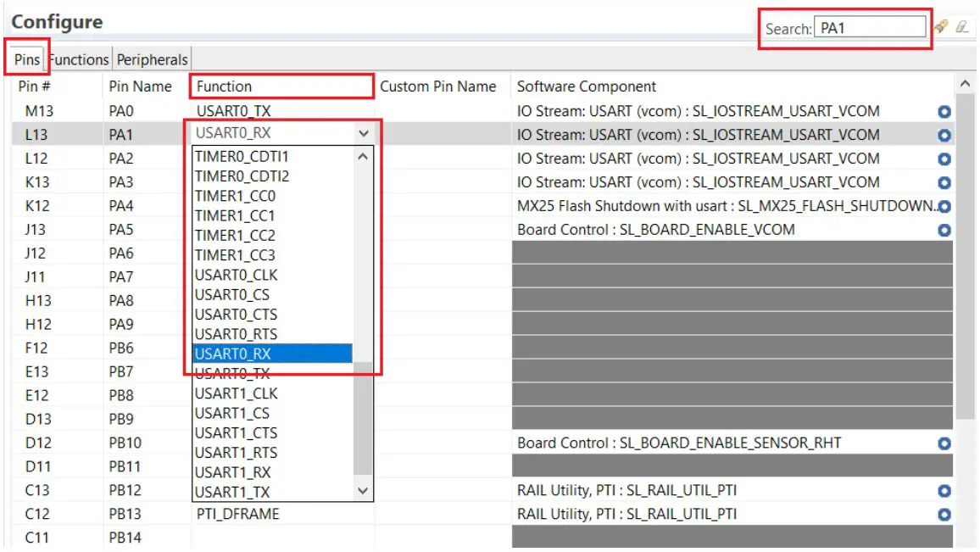
Task: Open component icon in PB12 row
Action: point(944,491)
